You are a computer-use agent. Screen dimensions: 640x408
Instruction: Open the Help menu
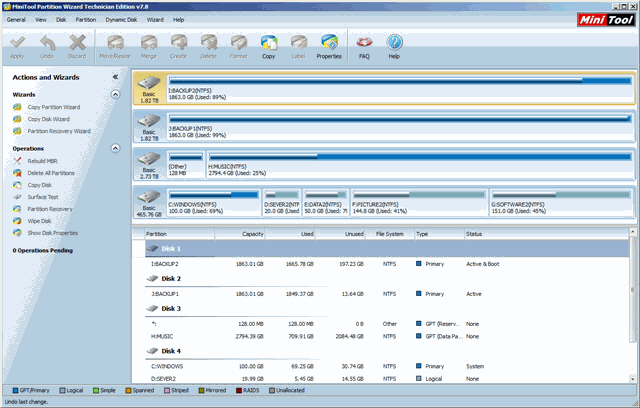pyautogui.click(x=178, y=20)
